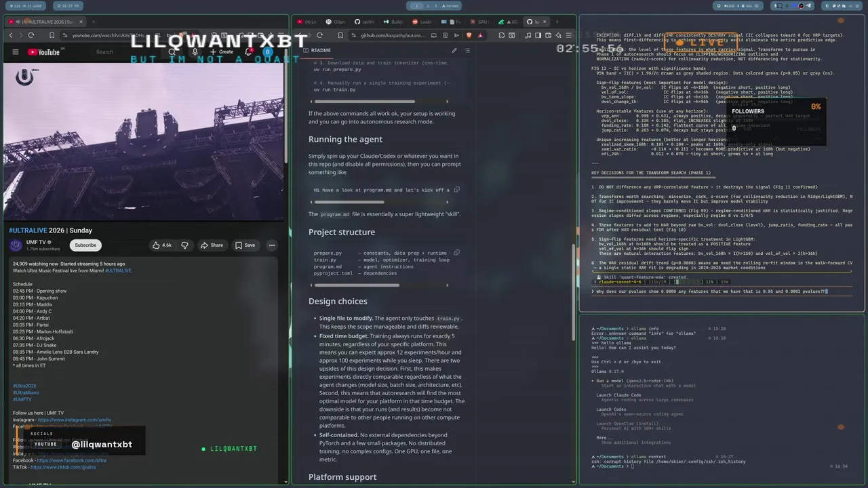
Task: Open new tab in GitHub window
Action: click(557, 22)
